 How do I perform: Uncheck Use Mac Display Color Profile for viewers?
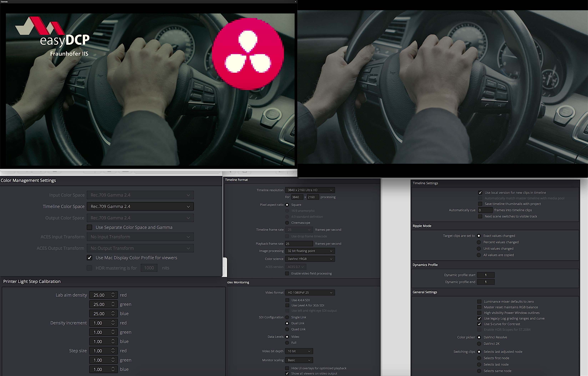90,258
